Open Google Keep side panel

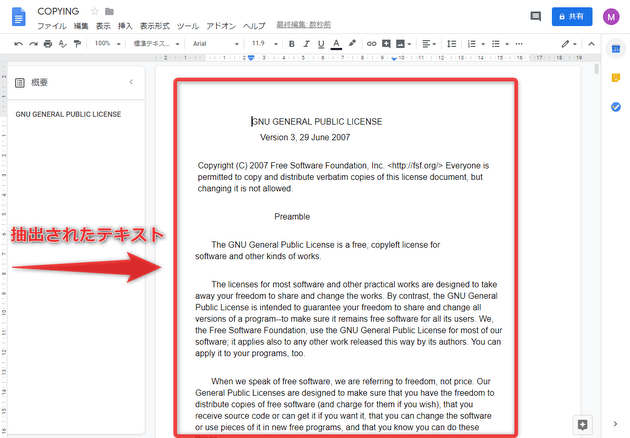click(616, 78)
